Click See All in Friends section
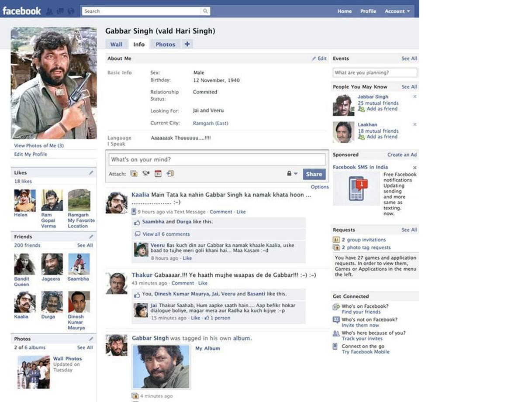 point(85,245)
